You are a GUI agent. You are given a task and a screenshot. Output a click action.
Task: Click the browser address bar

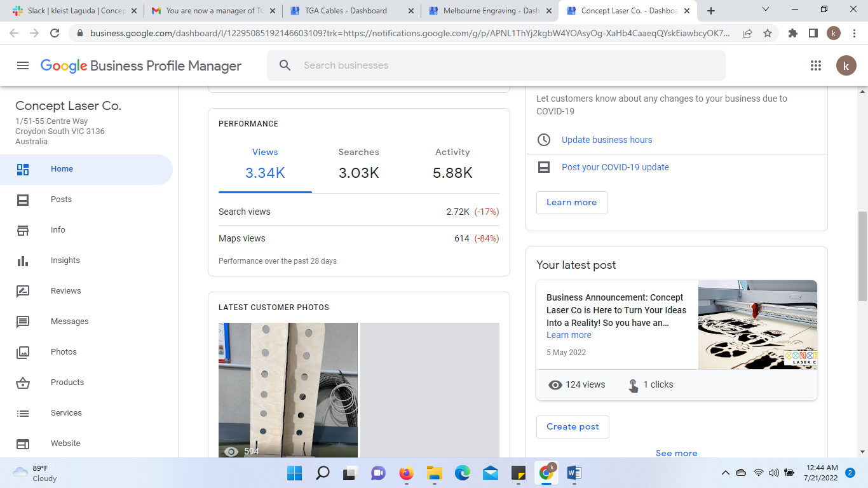tap(410, 33)
